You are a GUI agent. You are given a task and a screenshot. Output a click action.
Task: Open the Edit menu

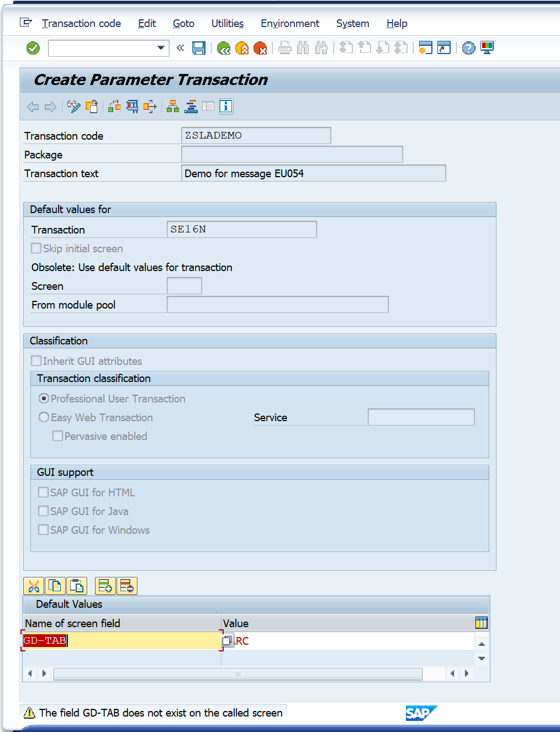click(x=147, y=23)
